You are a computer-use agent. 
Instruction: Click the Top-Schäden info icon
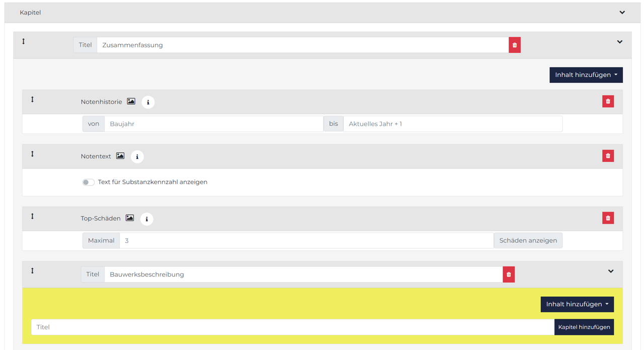tap(146, 219)
